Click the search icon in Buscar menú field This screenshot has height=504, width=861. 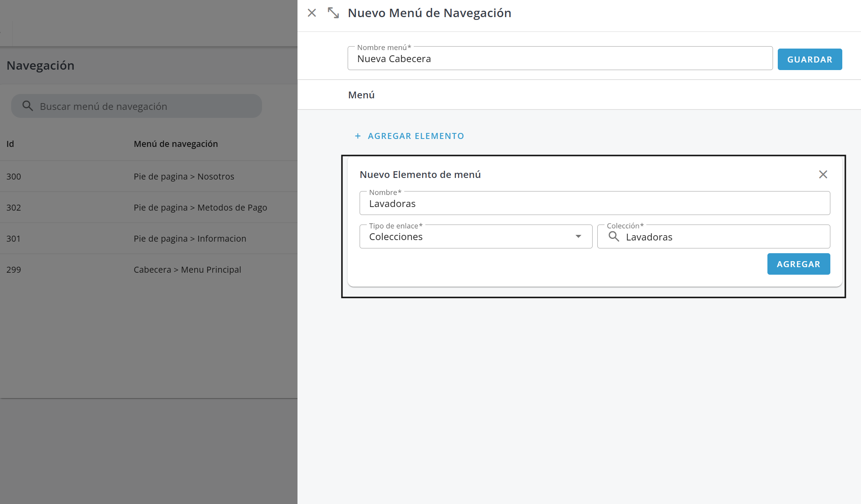pos(27,106)
